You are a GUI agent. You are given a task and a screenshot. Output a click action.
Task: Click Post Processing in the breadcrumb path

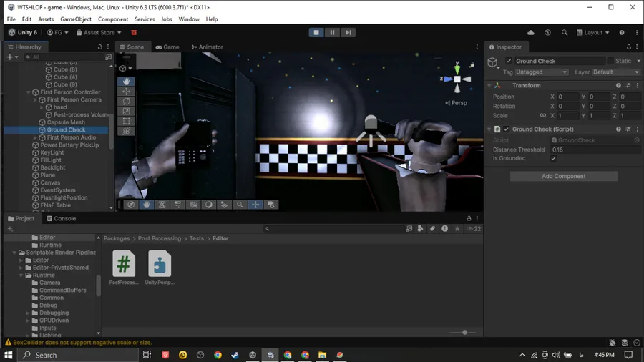(x=160, y=238)
